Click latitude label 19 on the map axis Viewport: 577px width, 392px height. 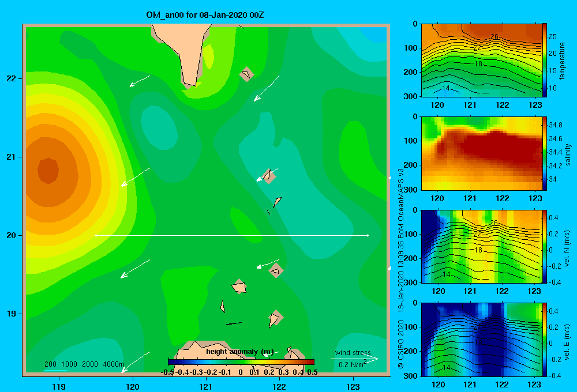pos(12,314)
